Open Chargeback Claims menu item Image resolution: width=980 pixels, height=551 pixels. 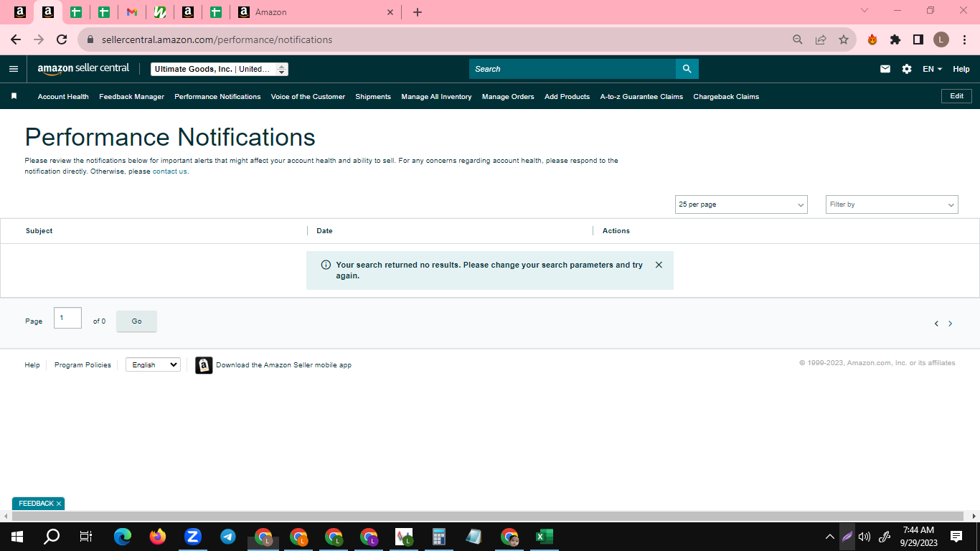tap(726, 97)
